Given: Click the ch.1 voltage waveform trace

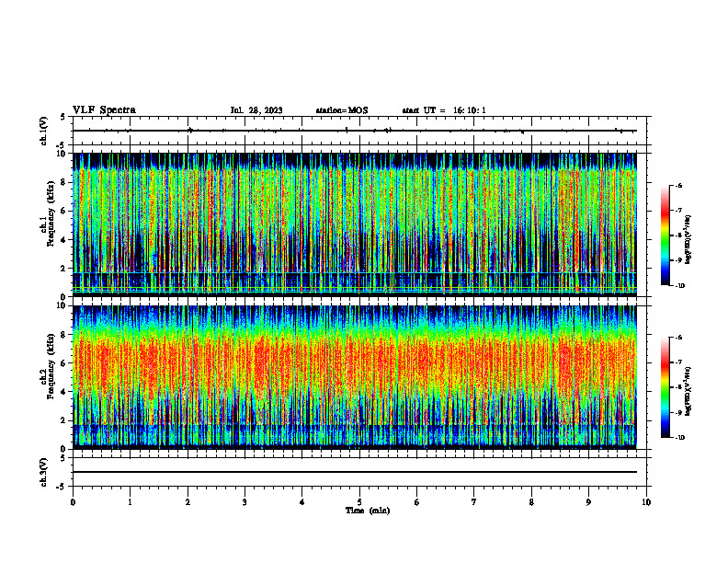Looking at the screenshot, I should pyautogui.click(x=355, y=131).
